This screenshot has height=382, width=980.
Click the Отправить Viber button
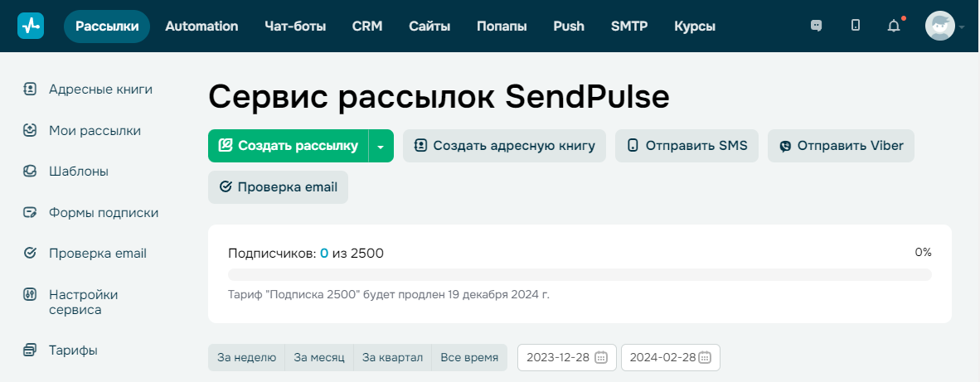[x=841, y=146]
